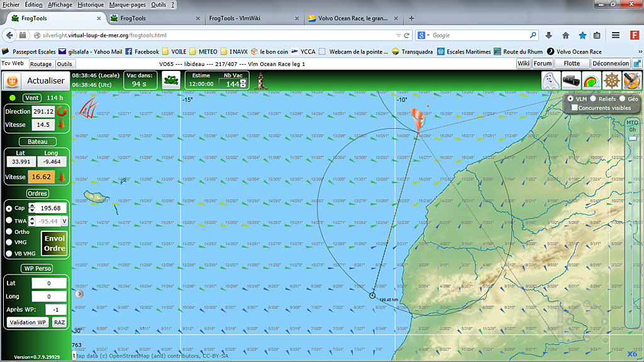
Task: Click the RAZ button
Action: point(60,322)
